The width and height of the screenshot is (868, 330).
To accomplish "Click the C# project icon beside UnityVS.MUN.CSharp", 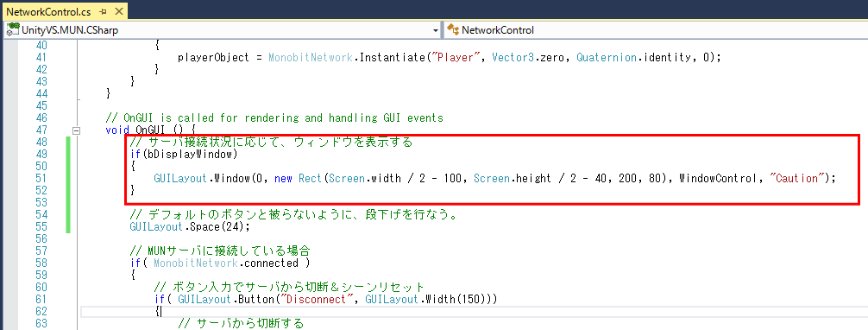I will coord(12,30).
